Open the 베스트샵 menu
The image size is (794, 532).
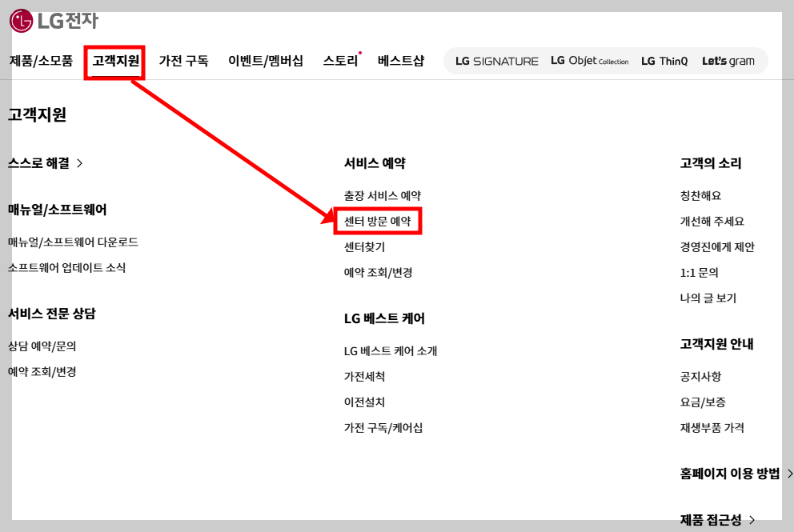[400, 61]
